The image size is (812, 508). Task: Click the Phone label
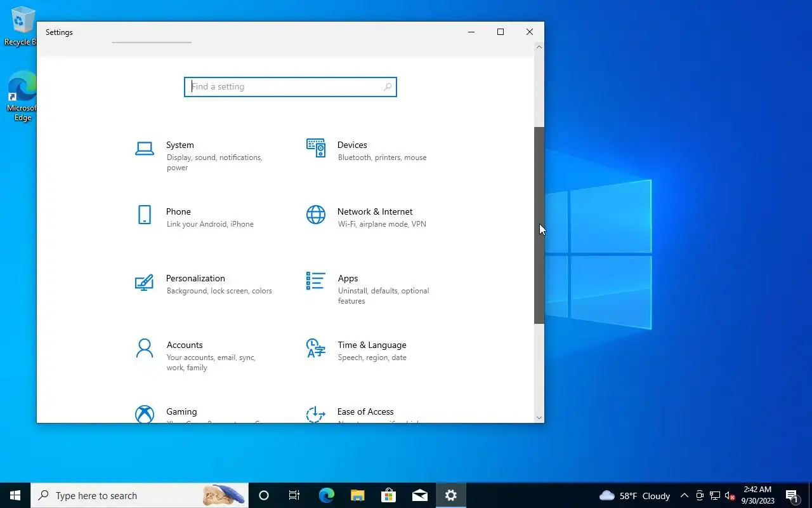(x=178, y=211)
